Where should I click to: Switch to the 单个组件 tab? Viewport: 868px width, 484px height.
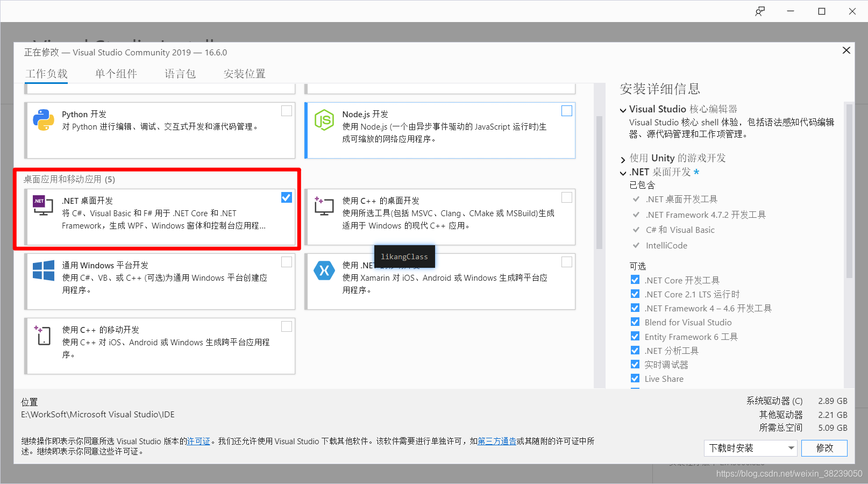point(116,74)
